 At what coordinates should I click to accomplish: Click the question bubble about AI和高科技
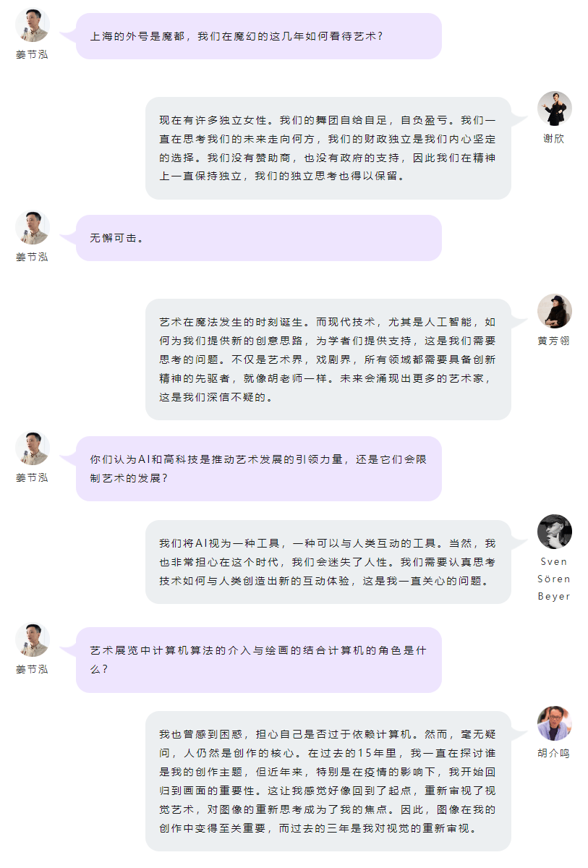point(259,468)
